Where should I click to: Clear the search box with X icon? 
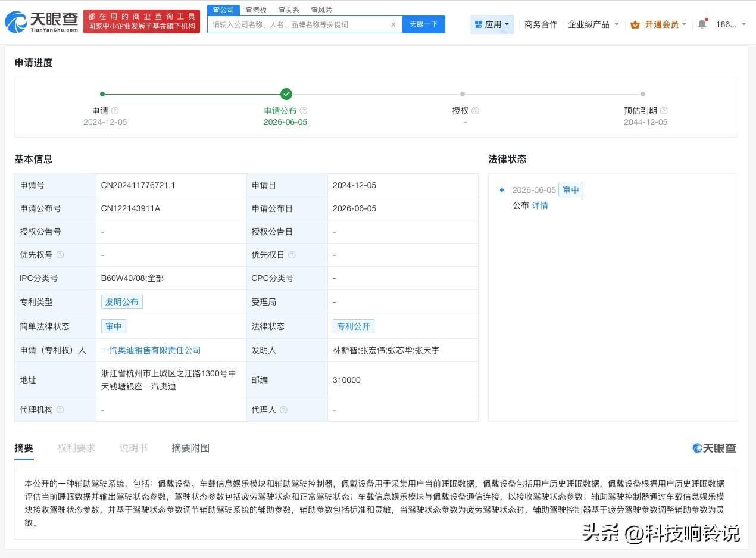pyautogui.click(x=393, y=24)
